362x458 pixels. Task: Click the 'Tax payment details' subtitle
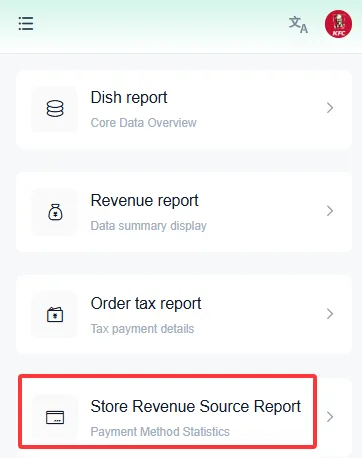(142, 329)
